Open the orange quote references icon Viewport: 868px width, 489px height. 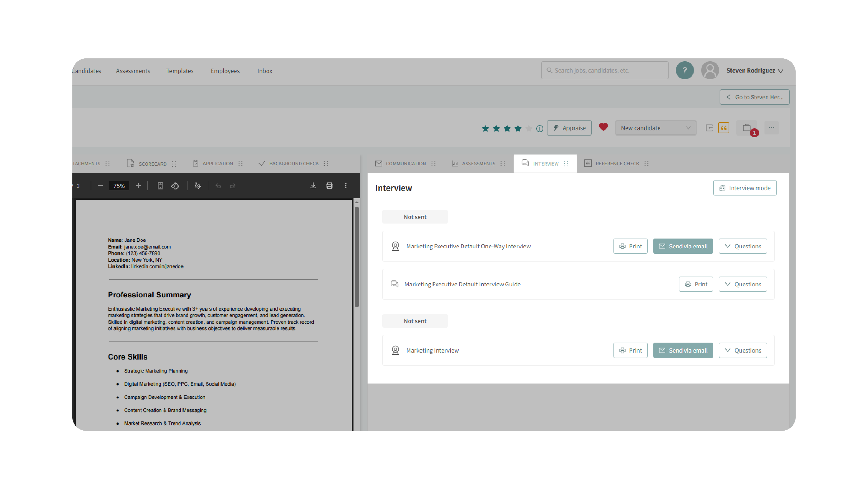pyautogui.click(x=723, y=128)
